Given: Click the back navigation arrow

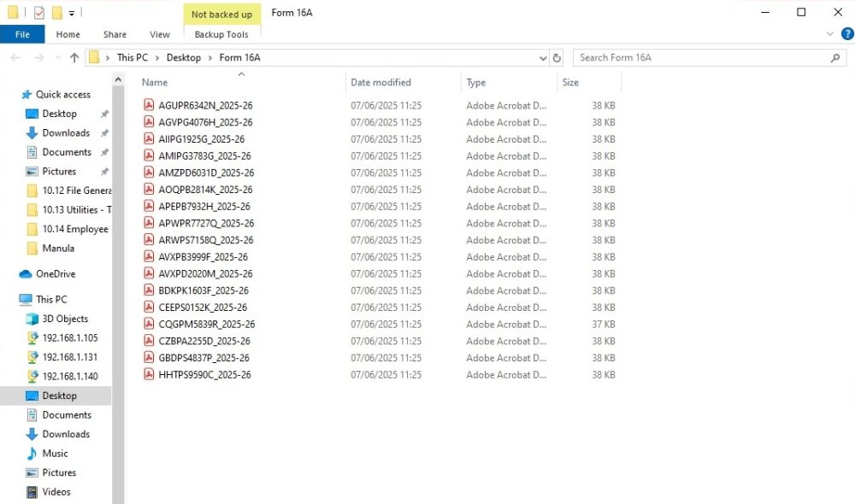Looking at the screenshot, I should pos(14,58).
